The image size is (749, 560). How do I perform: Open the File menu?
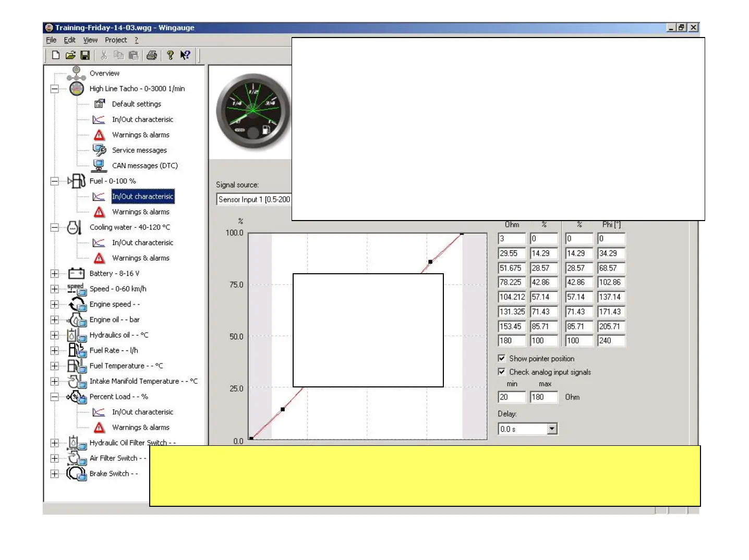pyautogui.click(x=51, y=40)
